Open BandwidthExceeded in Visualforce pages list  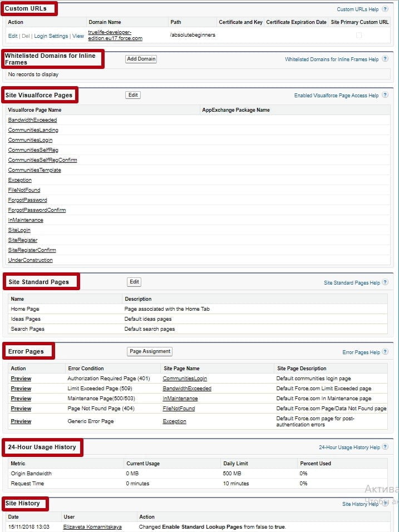click(33, 120)
